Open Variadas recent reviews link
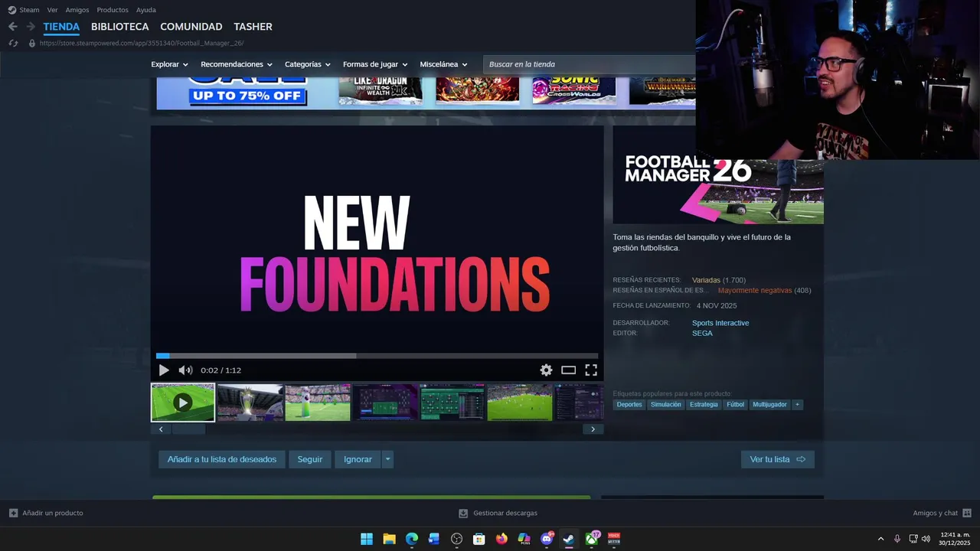This screenshot has height=551, width=980. pos(706,280)
